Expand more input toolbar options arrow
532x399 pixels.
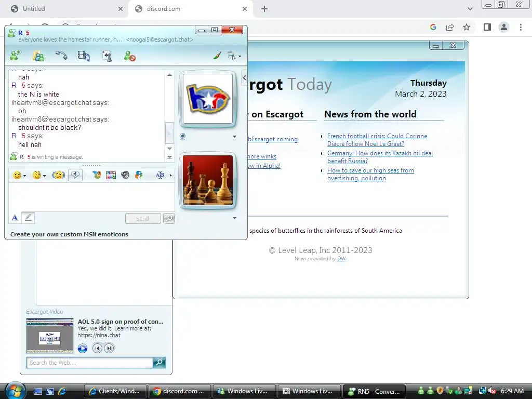[x=170, y=175]
